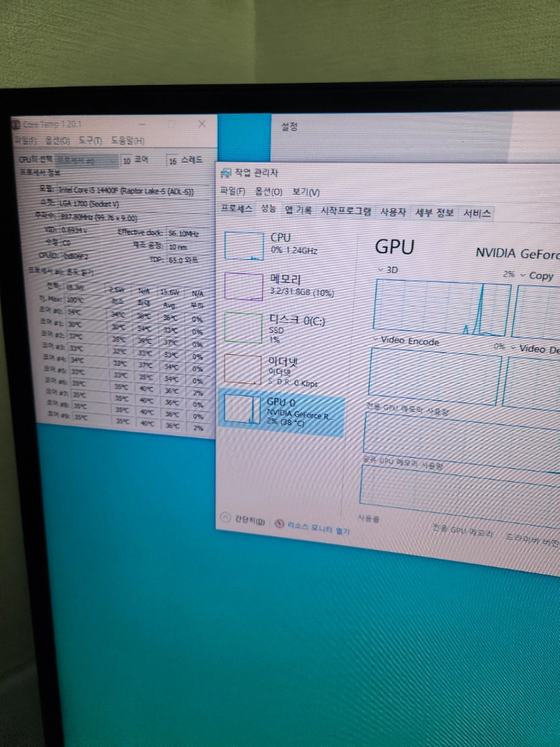Click the 코어 #0 row label
The height and width of the screenshot is (747, 560).
pyautogui.click(x=52, y=311)
